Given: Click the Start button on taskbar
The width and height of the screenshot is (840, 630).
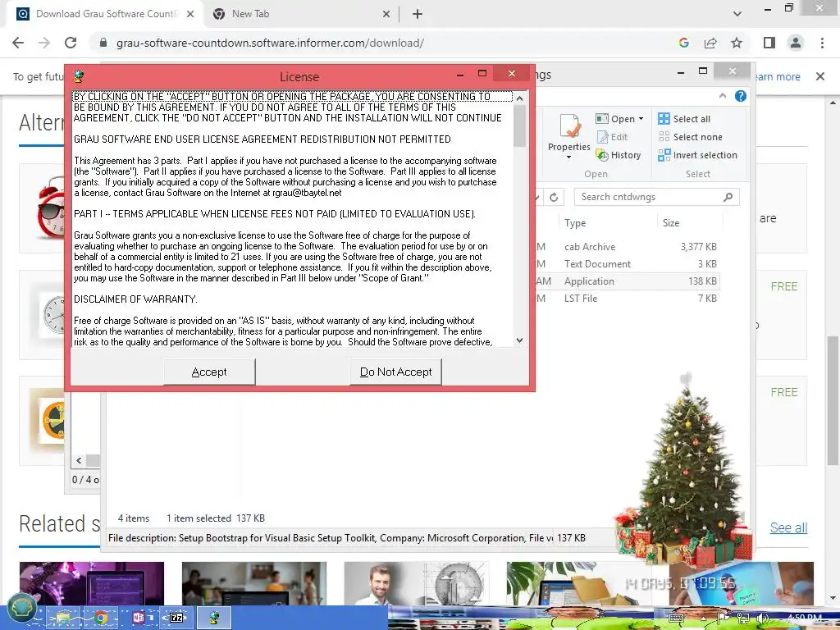Looking at the screenshot, I should coord(21,609).
